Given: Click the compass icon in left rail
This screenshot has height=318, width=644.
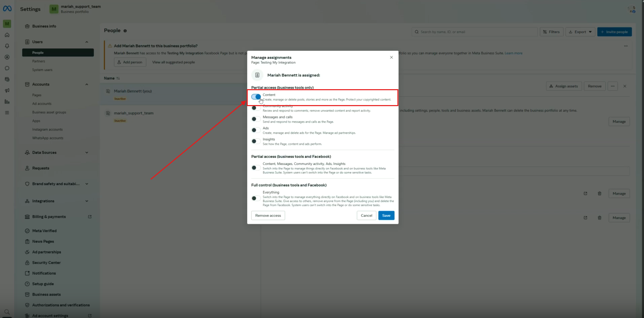Looking at the screenshot, I should pos(7,57).
